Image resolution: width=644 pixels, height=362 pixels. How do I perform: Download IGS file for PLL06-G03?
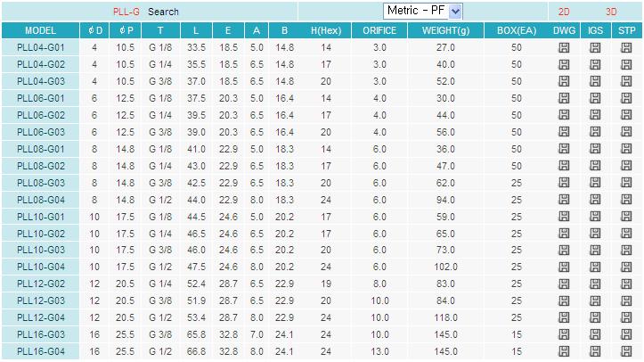595,132
